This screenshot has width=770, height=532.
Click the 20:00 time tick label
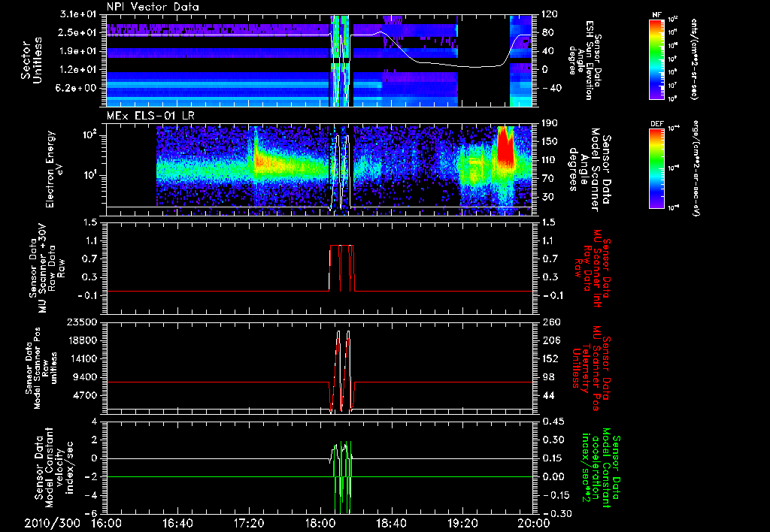pos(534,524)
